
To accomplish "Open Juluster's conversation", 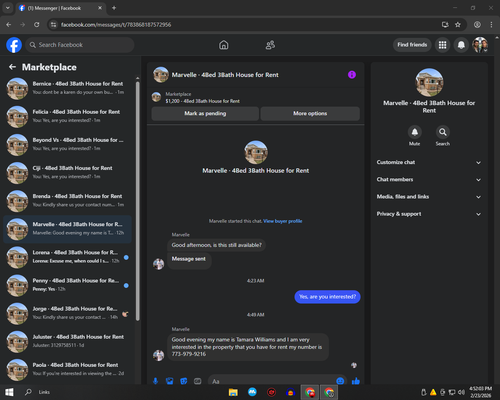I will [x=67, y=341].
